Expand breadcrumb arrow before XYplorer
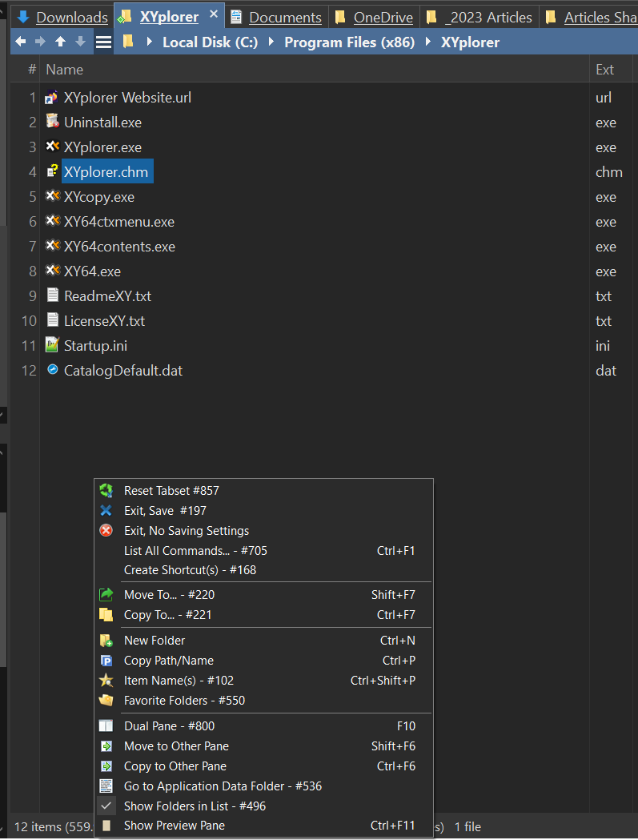Viewport: 638px width, 840px height. pyautogui.click(x=428, y=42)
